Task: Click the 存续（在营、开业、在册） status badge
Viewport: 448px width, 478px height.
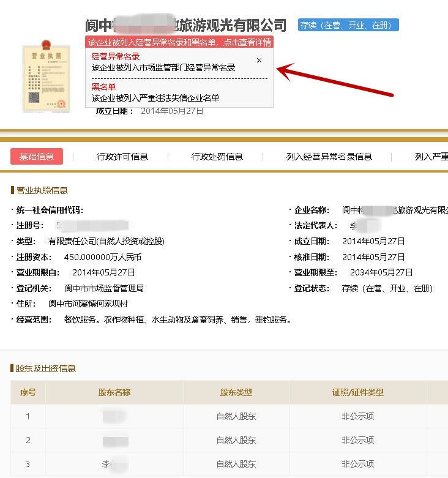Action: pos(348,25)
